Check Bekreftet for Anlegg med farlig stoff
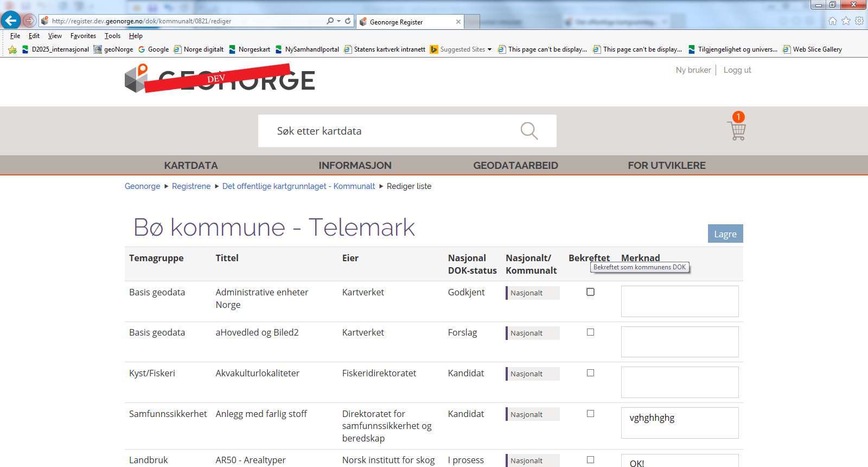This screenshot has width=868, height=467. 590,414
